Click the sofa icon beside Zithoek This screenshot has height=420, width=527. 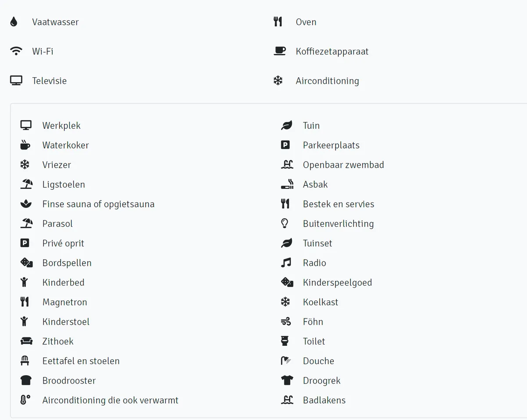point(26,341)
